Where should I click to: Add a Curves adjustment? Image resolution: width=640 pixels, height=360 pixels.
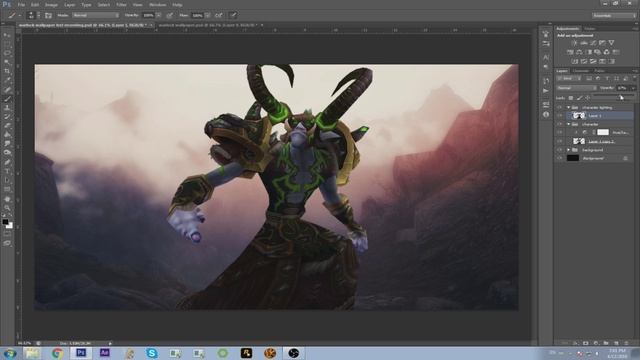pos(593,43)
